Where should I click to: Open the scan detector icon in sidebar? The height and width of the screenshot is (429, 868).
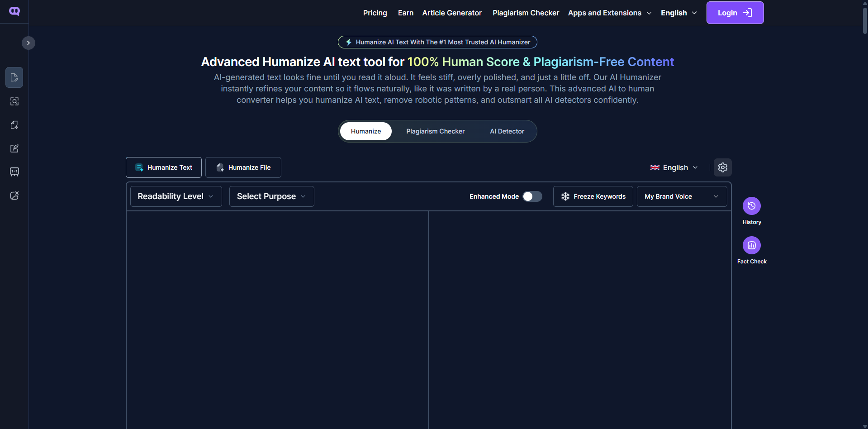click(x=14, y=101)
